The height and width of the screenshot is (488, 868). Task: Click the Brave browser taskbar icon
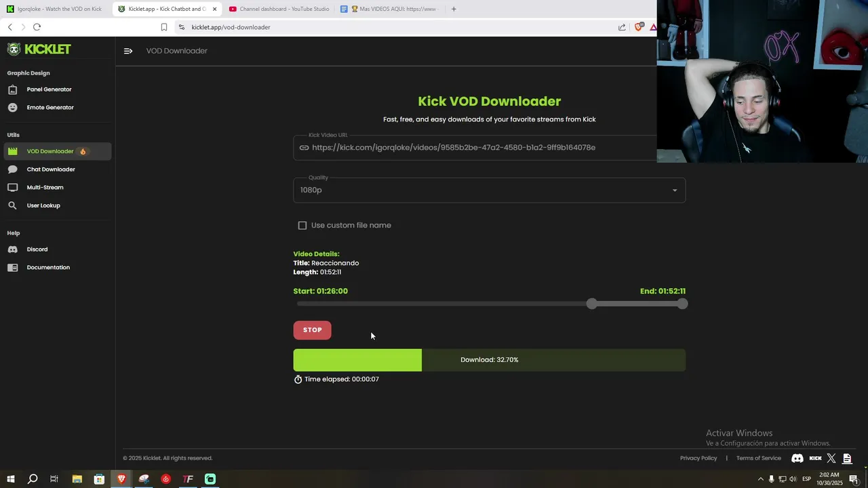(x=121, y=479)
